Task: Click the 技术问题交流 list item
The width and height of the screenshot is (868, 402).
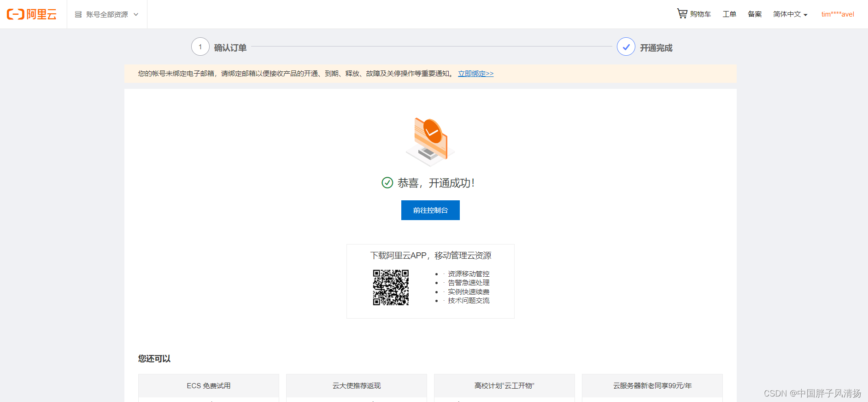Action: pos(469,301)
